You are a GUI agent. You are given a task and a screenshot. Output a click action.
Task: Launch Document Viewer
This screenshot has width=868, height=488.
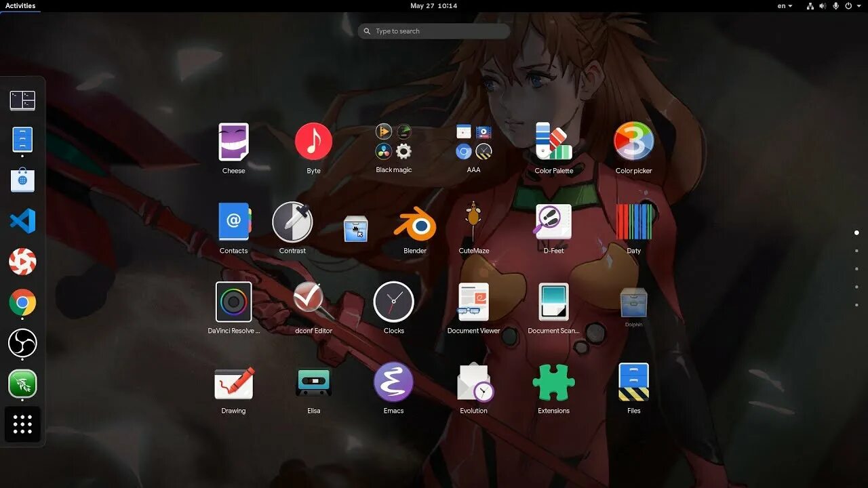[473, 302]
